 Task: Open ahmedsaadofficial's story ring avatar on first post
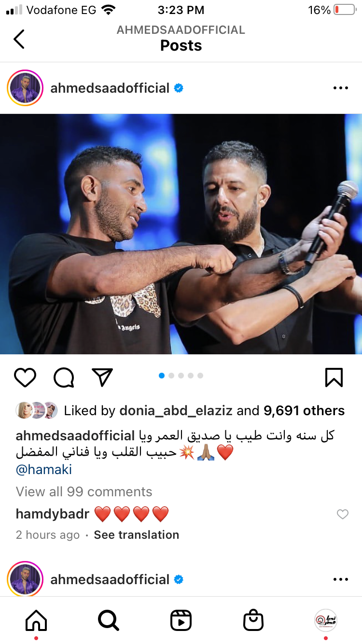(25, 88)
